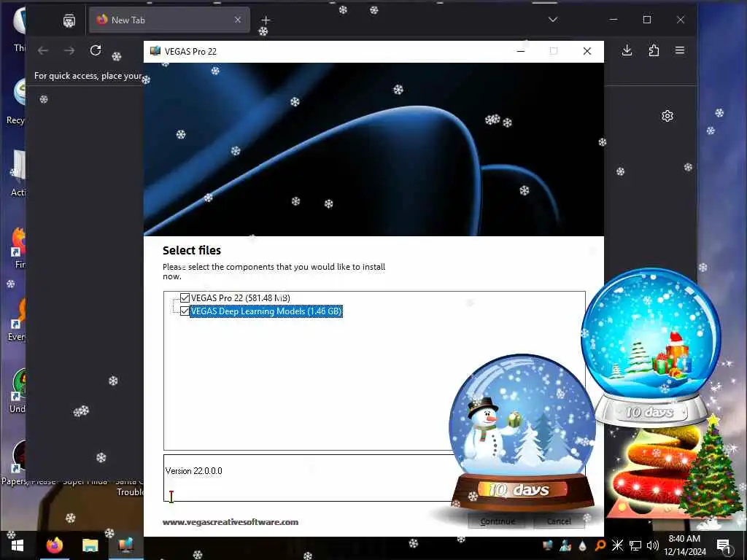Screen dimensions: 747x560
Task: Click the snowflake tray icon
Action: [x=617, y=545]
